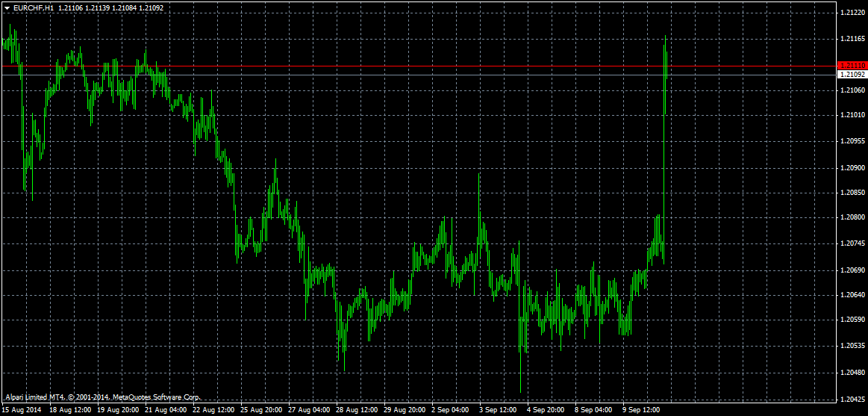Image resolution: width=868 pixels, height=416 pixels.
Task: Click the 27 Aug 04:00 time label
Action: 310,411
